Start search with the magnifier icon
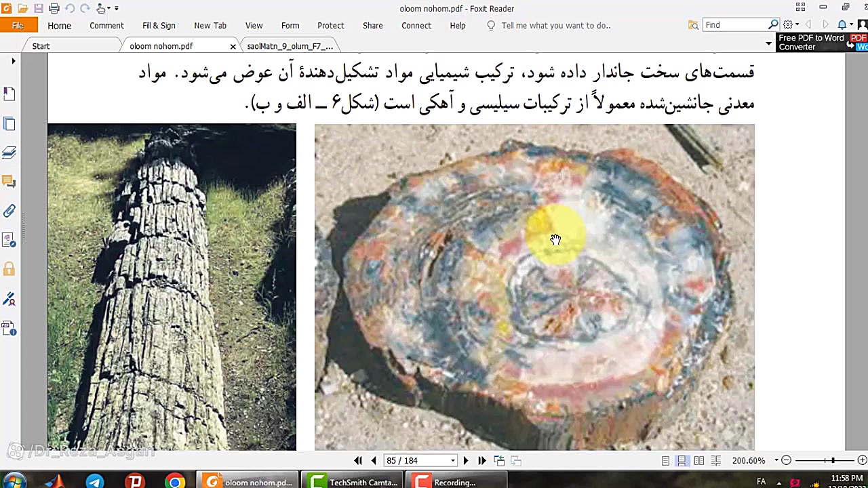 click(x=774, y=24)
